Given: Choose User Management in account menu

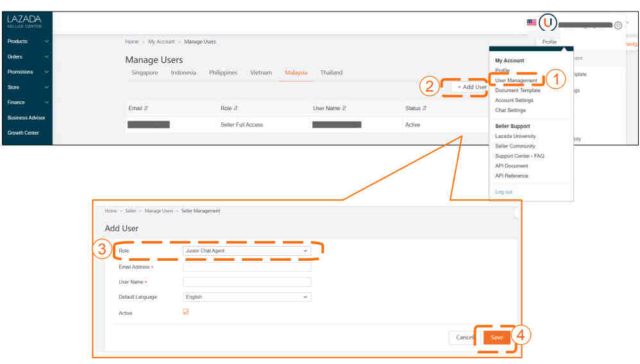Looking at the screenshot, I should click(x=516, y=80).
